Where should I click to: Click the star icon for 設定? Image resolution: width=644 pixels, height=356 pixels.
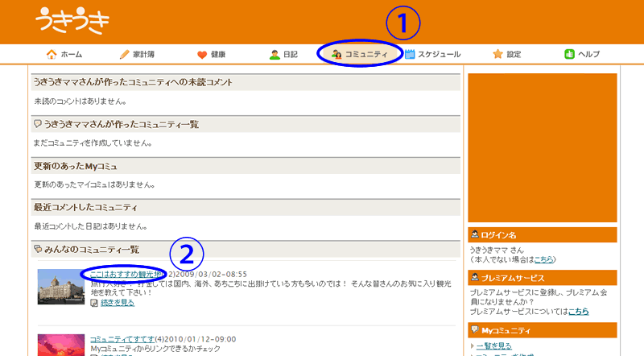[x=497, y=54]
